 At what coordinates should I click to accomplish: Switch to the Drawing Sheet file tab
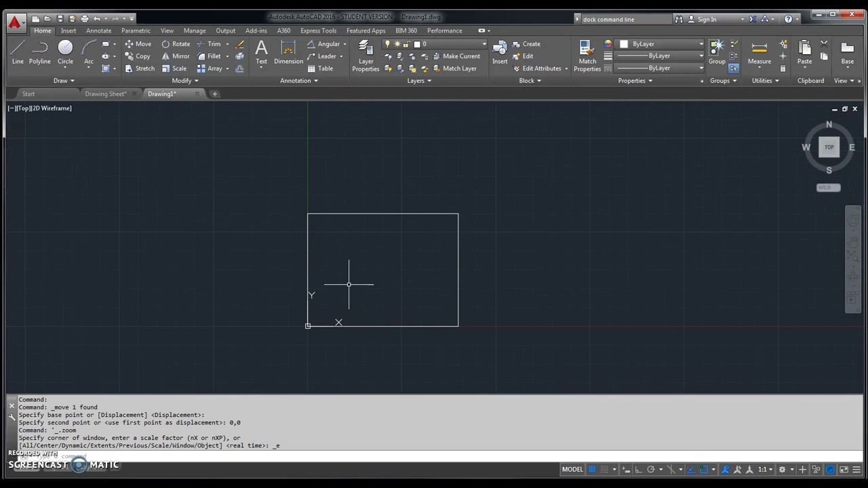[x=105, y=94]
